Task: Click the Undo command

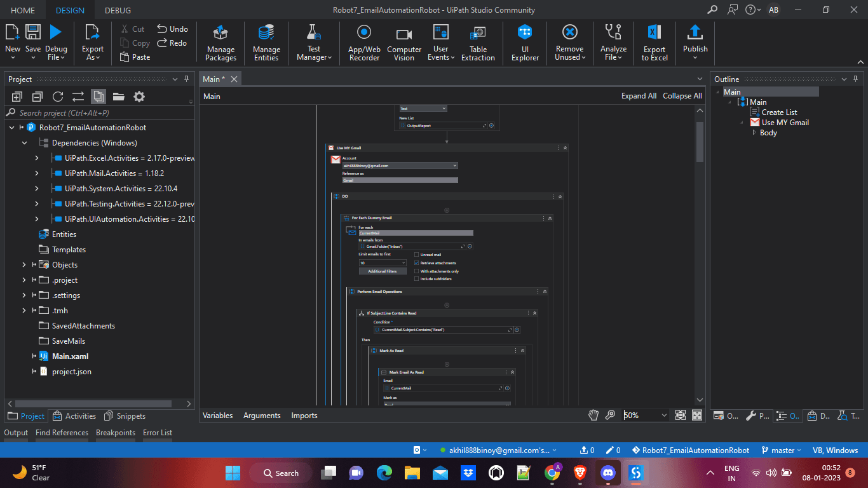Action: (172, 29)
